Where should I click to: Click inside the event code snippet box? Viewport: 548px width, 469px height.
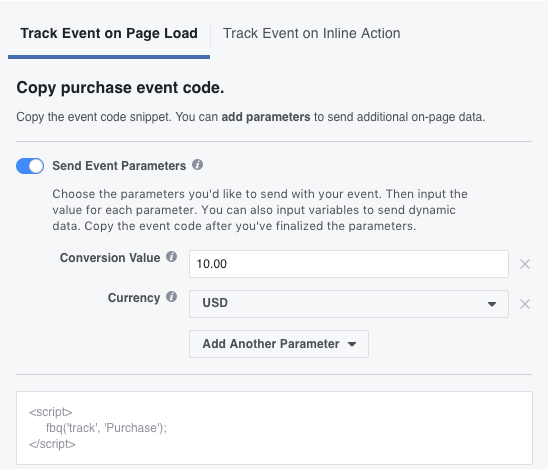point(274,428)
